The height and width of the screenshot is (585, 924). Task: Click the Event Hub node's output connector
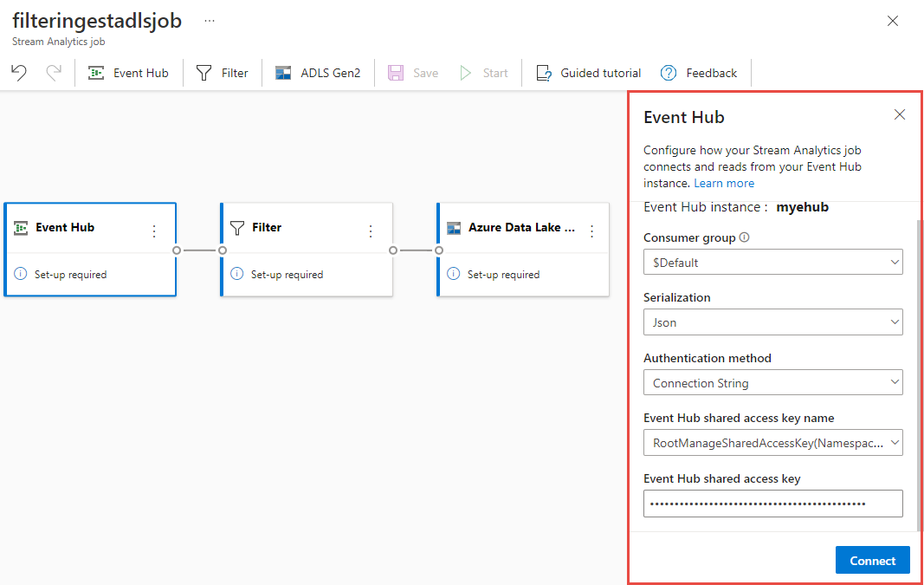tap(176, 250)
